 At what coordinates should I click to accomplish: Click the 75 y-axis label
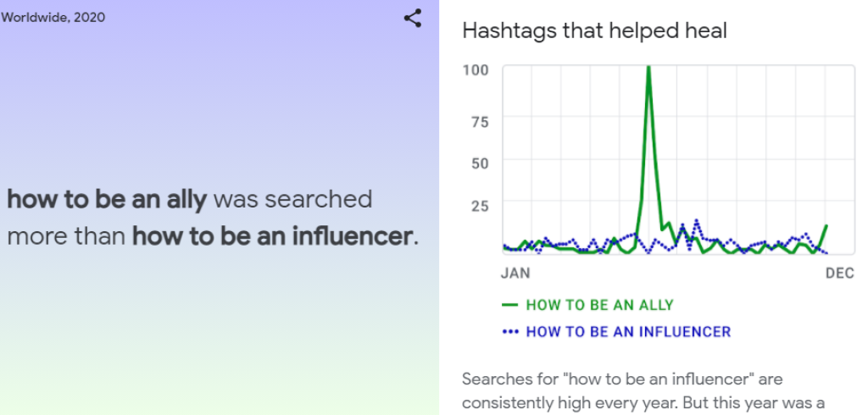pyautogui.click(x=481, y=122)
